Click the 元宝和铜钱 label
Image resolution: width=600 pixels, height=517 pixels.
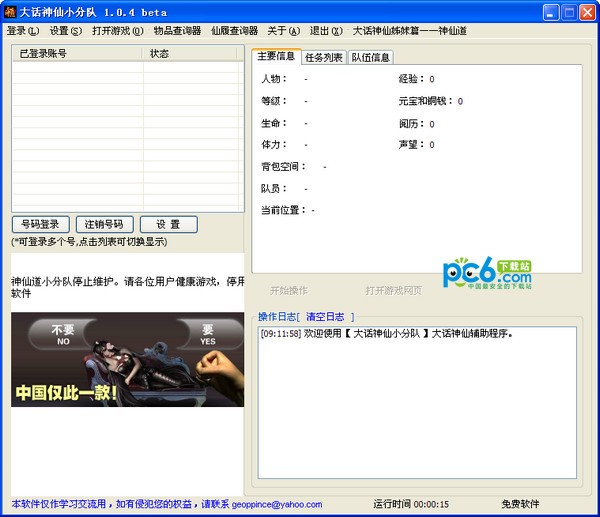(x=426, y=101)
